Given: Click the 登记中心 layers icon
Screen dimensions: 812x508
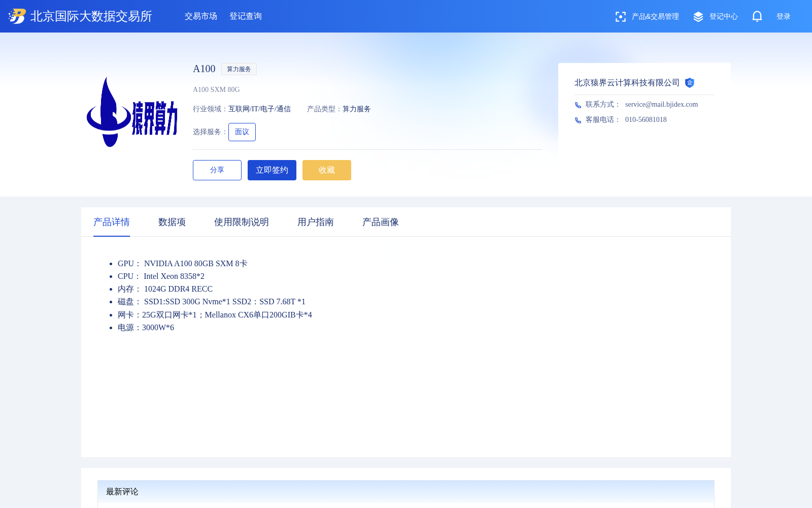Looking at the screenshot, I should pyautogui.click(x=698, y=17).
